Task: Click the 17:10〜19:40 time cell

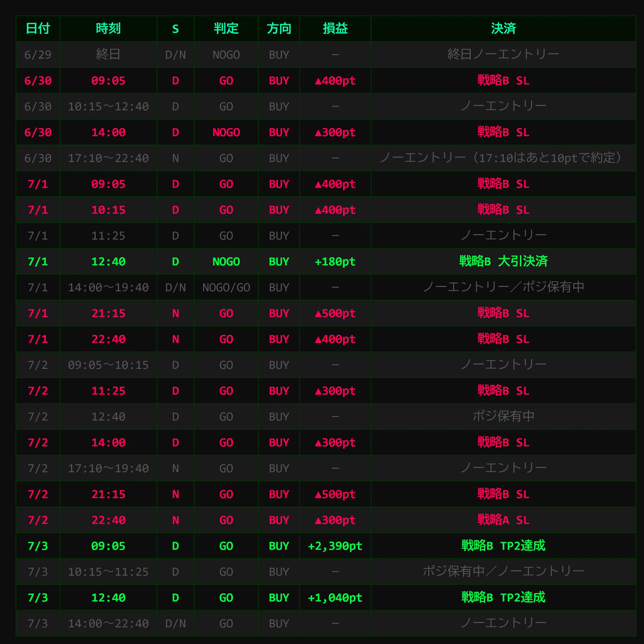Action: [x=108, y=468]
